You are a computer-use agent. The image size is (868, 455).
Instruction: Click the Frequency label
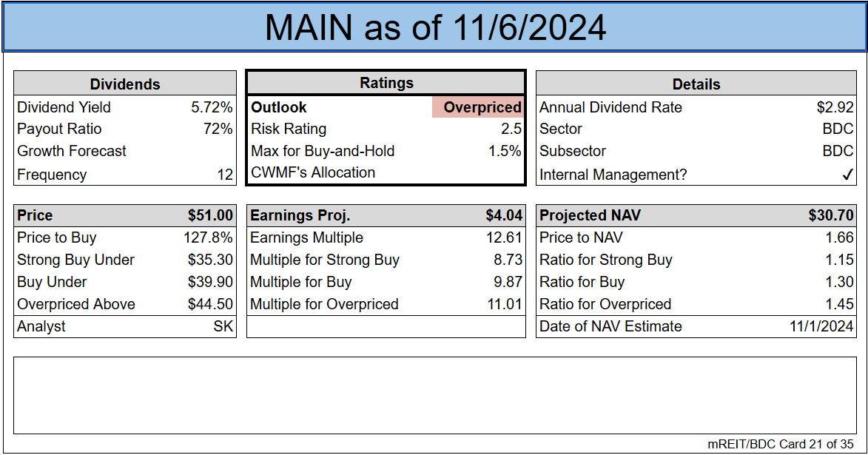[52, 175]
